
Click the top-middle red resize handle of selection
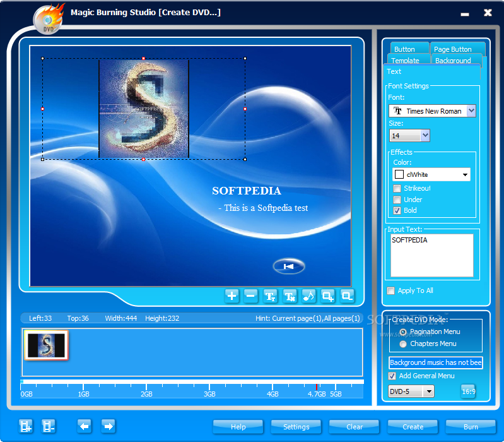[x=144, y=58]
